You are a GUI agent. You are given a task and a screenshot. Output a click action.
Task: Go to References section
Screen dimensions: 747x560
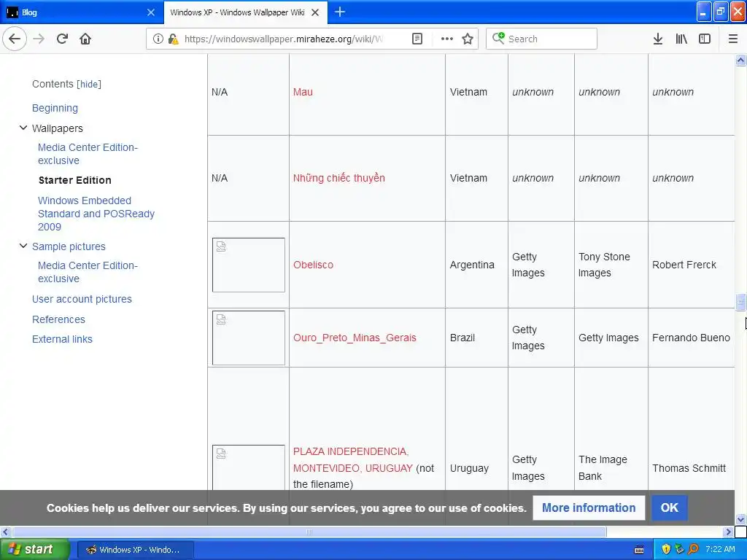point(58,319)
